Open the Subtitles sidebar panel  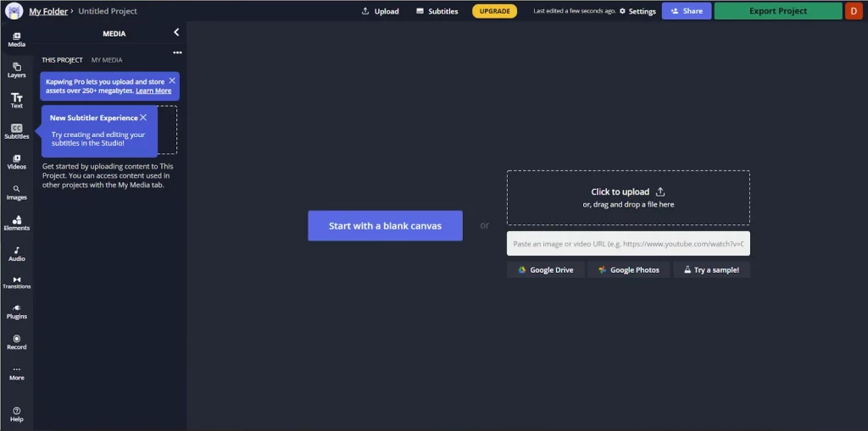click(16, 131)
